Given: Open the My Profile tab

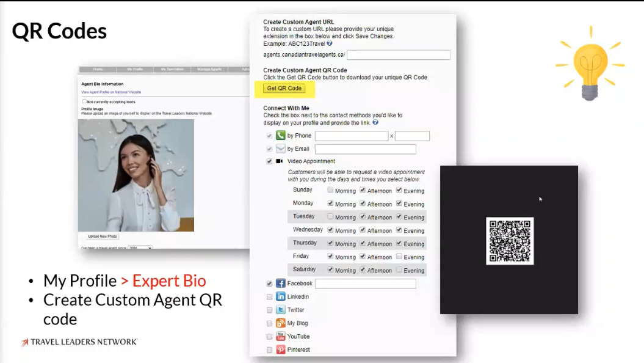Looking at the screenshot, I should pyautogui.click(x=135, y=69).
